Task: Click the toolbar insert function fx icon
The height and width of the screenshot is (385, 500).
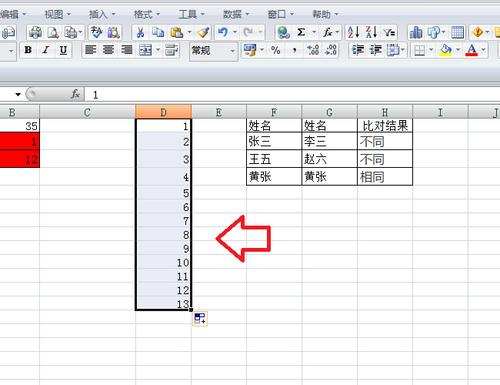Action: coord(328,32)
